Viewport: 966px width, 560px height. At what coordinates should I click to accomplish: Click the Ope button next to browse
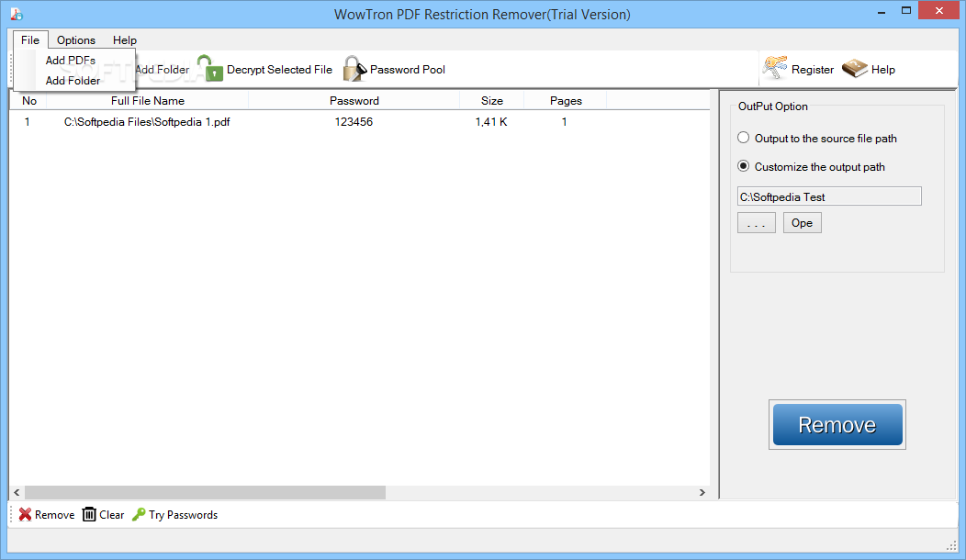point(803,223)
